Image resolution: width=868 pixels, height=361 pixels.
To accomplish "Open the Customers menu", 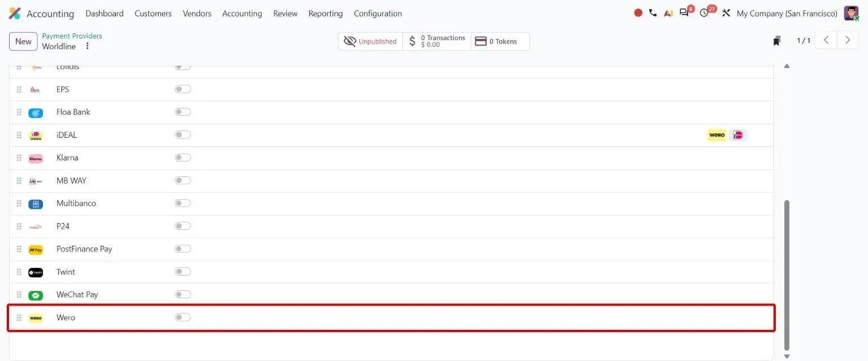I will (x=153, y=13).
